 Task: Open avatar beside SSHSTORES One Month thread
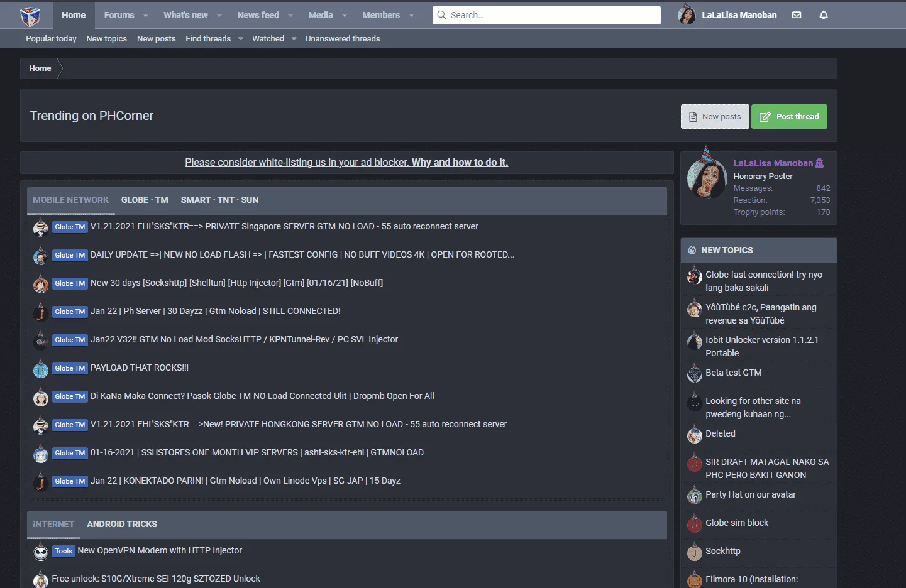pyautogui.click(x=41, y=454)
